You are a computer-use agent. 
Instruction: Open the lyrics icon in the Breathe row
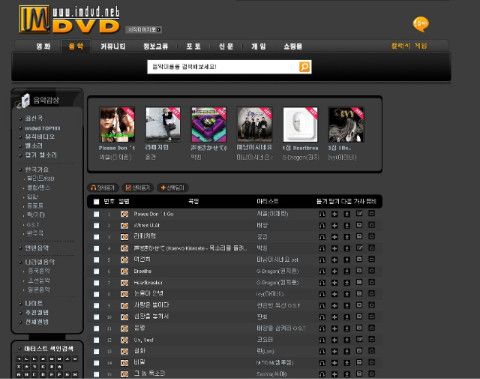pos(359,270)
